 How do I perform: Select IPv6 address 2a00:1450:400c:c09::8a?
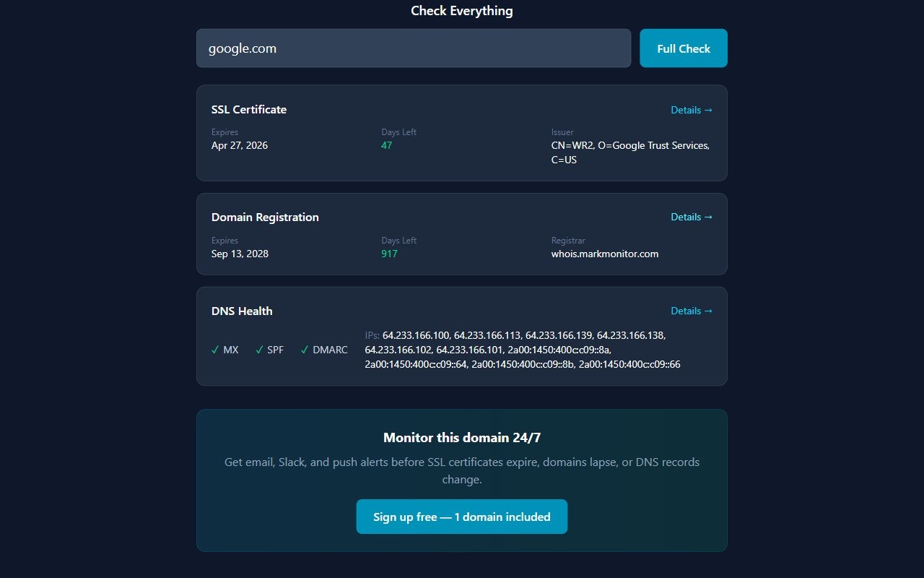point(559,350)
